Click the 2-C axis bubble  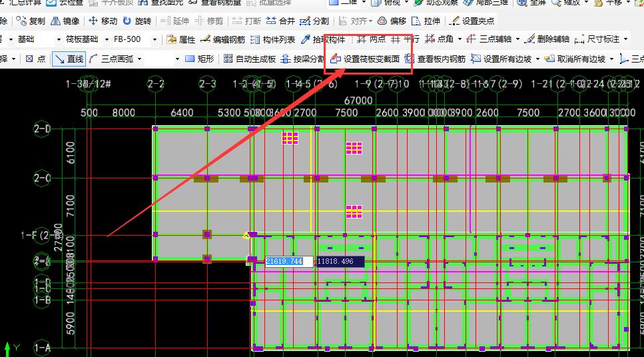42,178
